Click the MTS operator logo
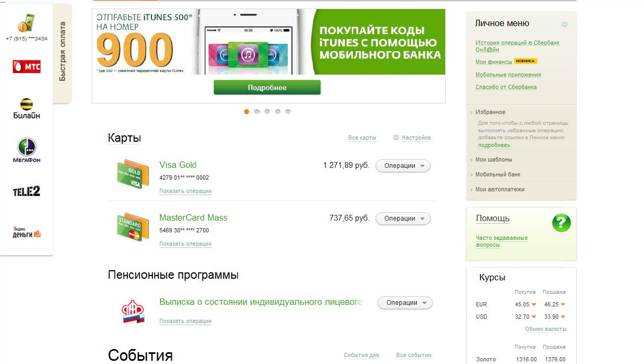Screen dimensions: 644x364 (x=27, y=66)
